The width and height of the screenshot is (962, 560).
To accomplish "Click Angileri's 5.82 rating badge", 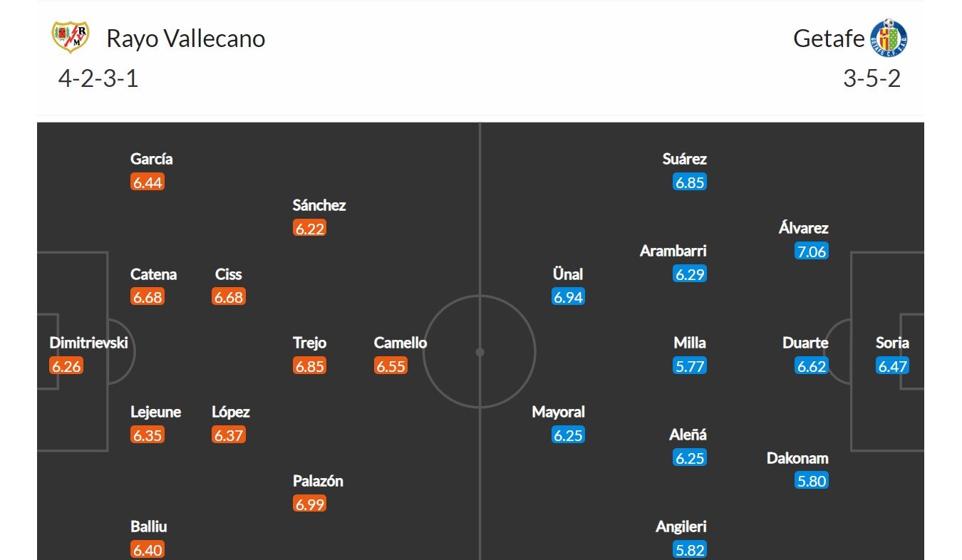I will [x=690, y=550].
